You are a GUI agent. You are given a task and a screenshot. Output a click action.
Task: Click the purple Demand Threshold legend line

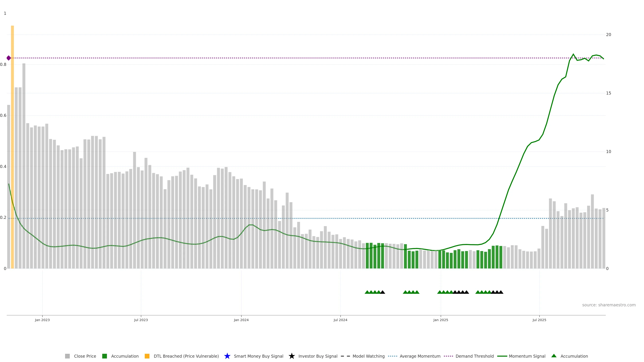coord(448,356)
